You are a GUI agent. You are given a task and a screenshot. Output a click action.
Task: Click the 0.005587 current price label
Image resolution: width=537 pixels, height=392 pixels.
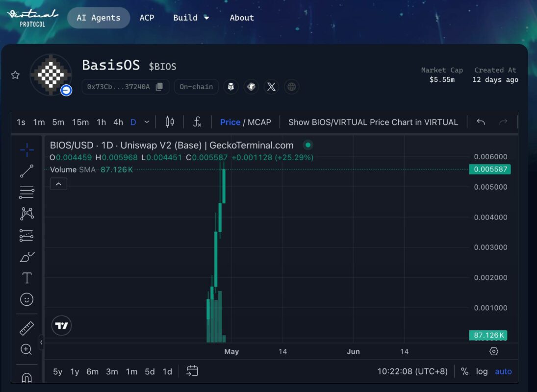click(490, 170)
